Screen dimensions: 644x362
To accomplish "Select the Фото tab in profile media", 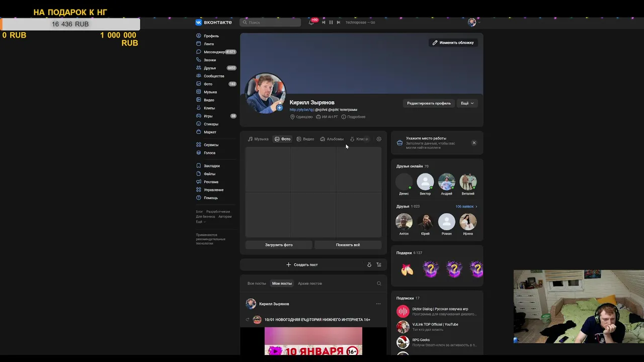I will [282, 139].
